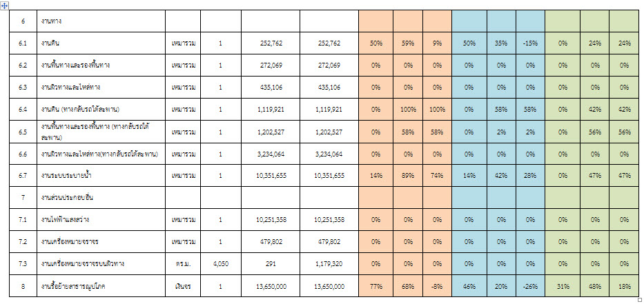Click the orange cell showing 59%
Viewport: 644px width, 304px height.
(x=407, y=43)
